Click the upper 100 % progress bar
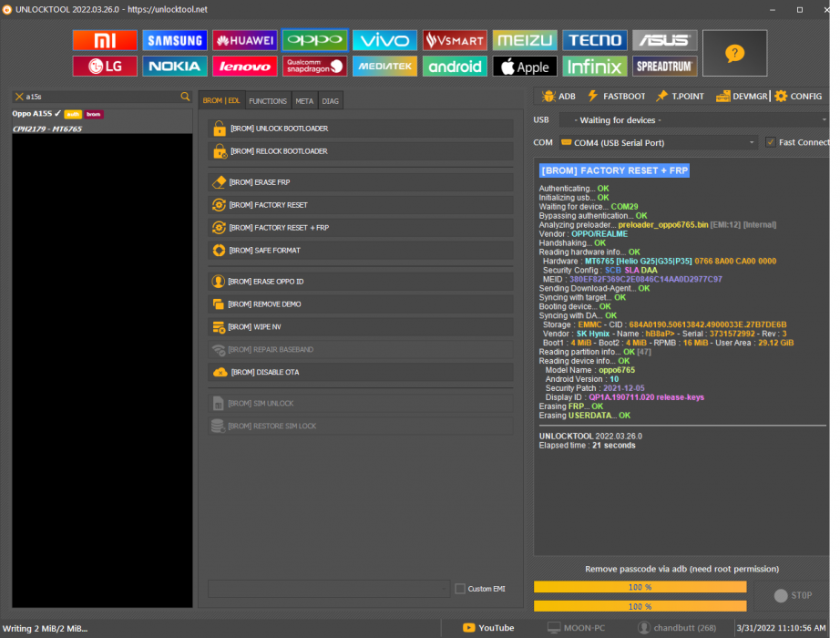 point(640,587)
